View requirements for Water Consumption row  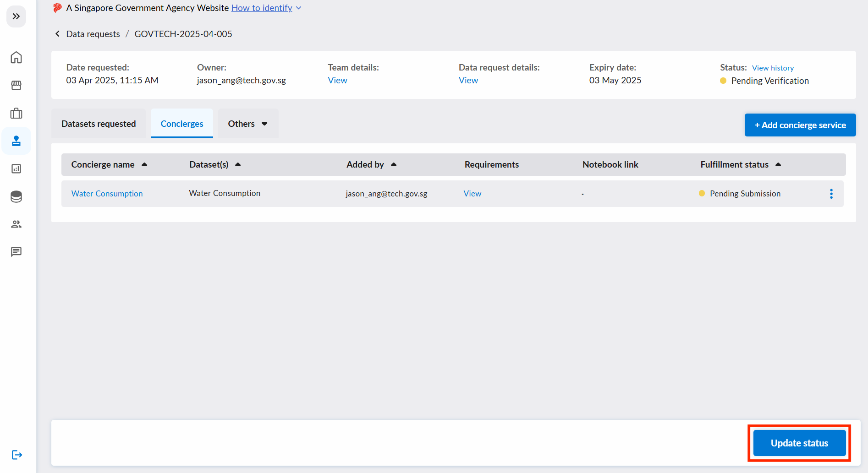tap(472, 194)
